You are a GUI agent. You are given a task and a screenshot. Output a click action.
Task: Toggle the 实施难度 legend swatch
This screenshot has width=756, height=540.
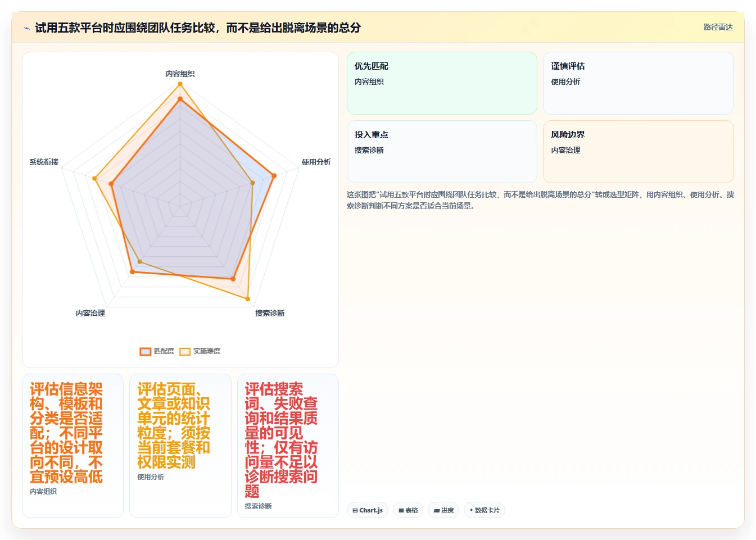click(x=185, y=352)
